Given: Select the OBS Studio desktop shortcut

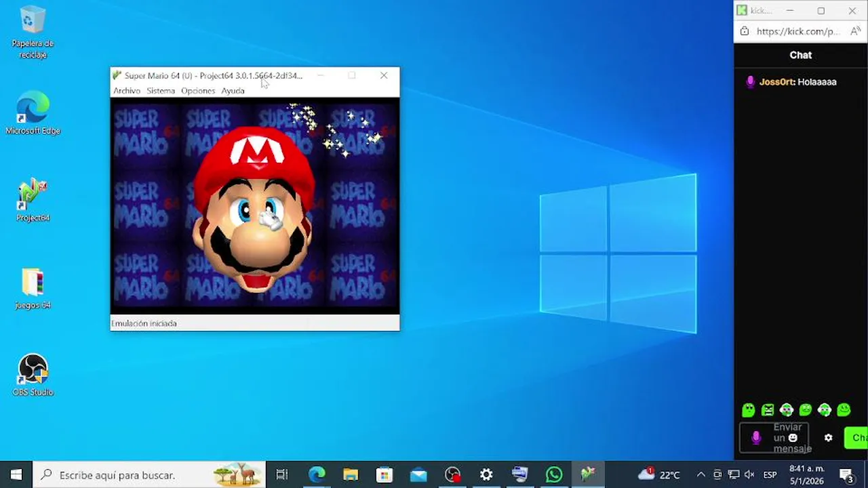Looking at the screenshot, I should tap(33, 375).
